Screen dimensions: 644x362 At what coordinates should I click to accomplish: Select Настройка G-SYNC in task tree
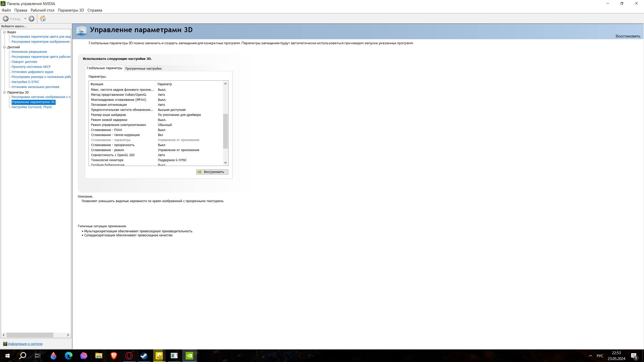click(25, 82)
